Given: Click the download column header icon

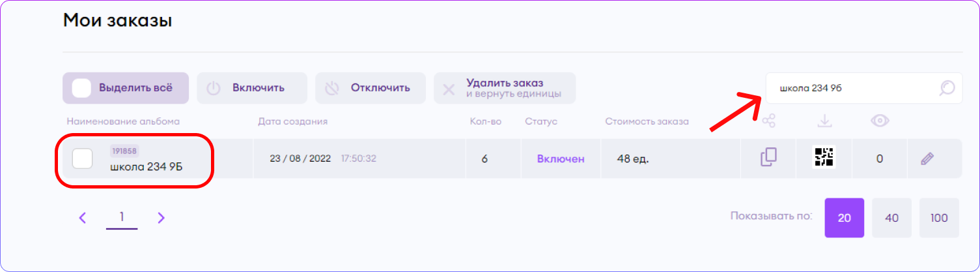Looking at the screenshot, I should click(x=825, y=121).
